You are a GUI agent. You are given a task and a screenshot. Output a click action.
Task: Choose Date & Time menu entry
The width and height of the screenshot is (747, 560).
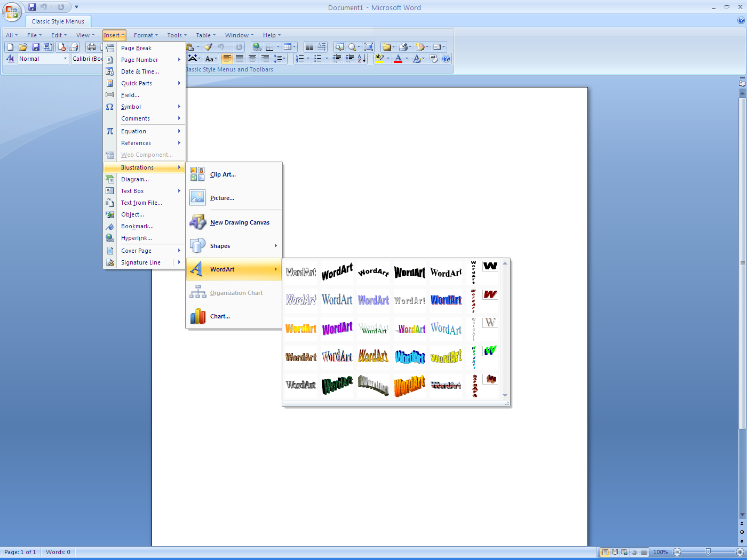[x=144, y=71]
